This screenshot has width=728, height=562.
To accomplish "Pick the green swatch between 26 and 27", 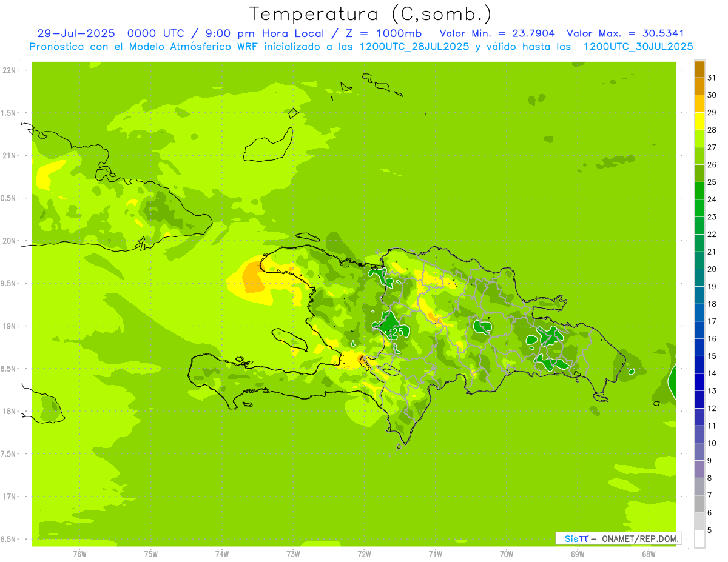I will point(699,156).
